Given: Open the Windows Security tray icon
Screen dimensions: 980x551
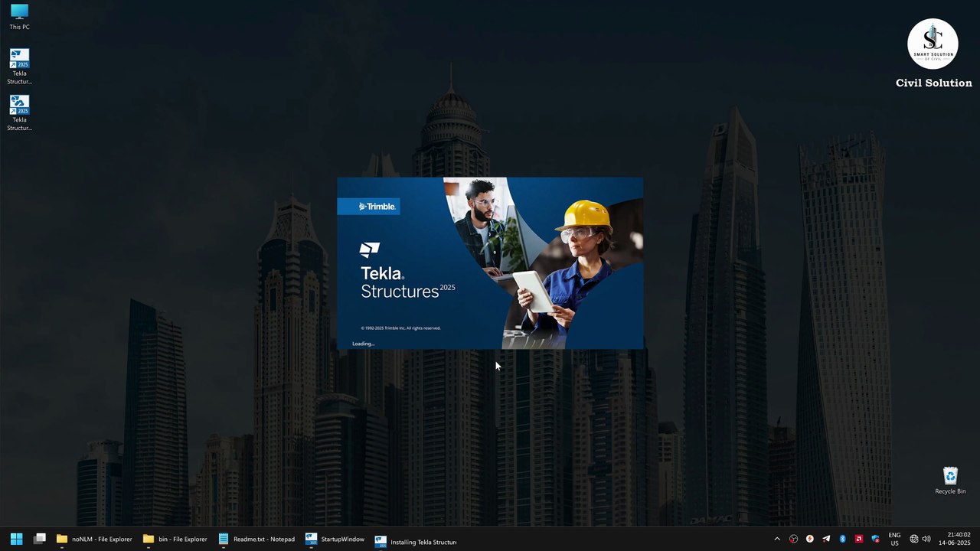Looking at the screenshot, I should (875, 539).
